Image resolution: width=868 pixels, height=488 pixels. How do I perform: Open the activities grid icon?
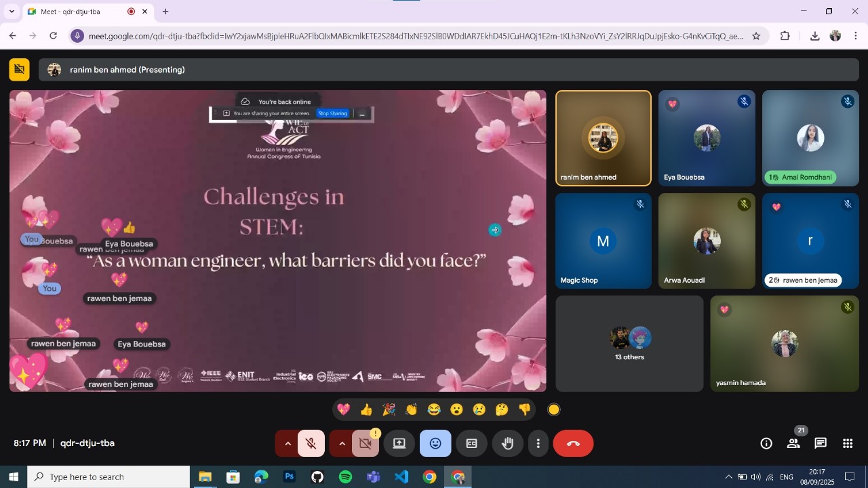[x=848, y=444]
